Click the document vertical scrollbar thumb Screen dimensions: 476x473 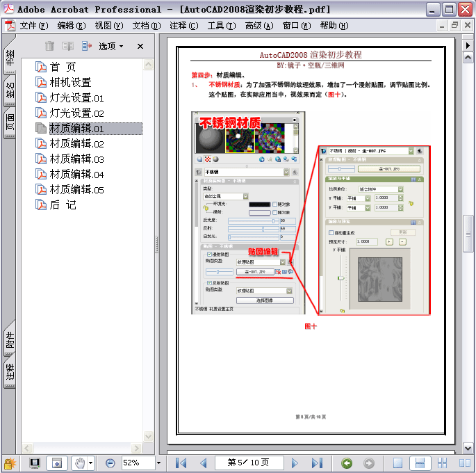pos(468,234)
